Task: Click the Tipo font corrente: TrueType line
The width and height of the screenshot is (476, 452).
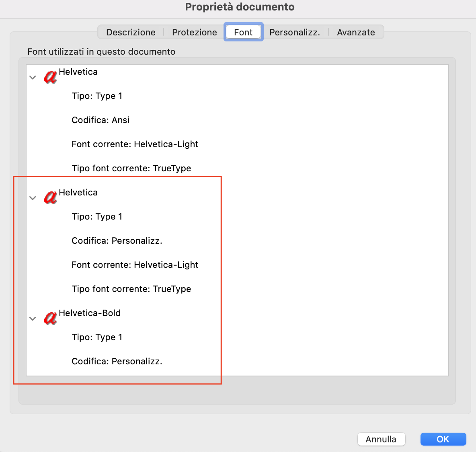Action: click(131, 168)
